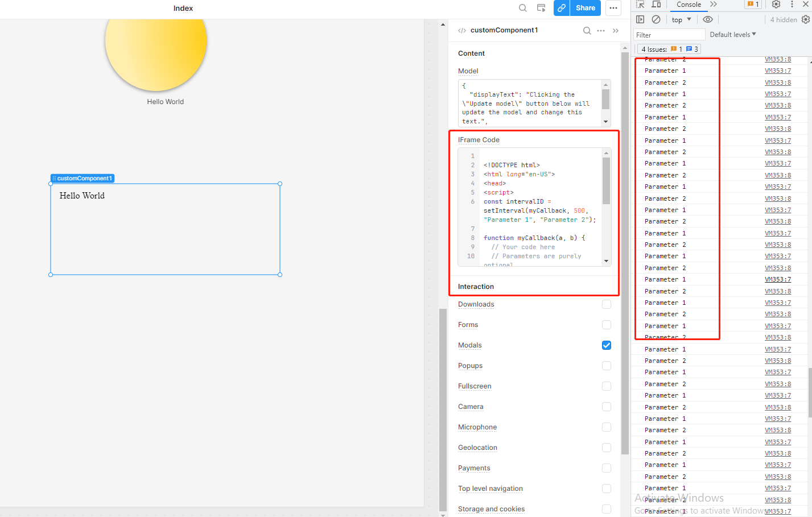This screenshot has width=812, height=517.
Task: Click Hello World caption under the circle
Action: tap(166, 102)
